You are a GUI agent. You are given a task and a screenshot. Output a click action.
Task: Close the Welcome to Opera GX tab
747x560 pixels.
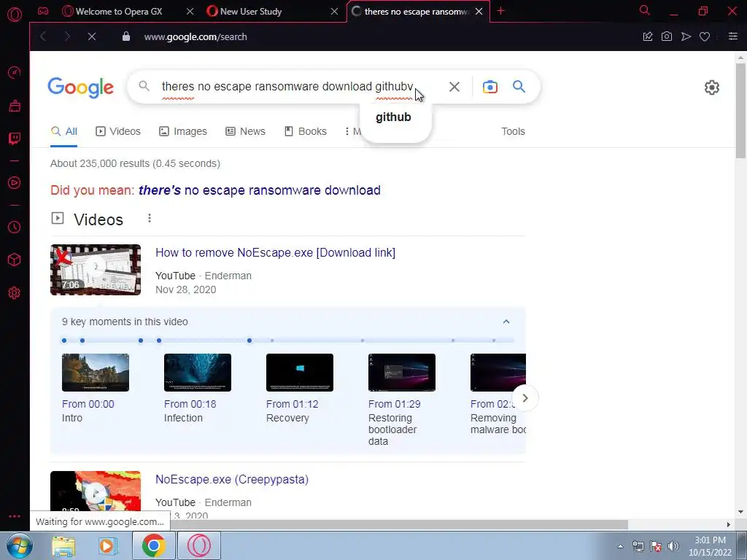[190, 12]
